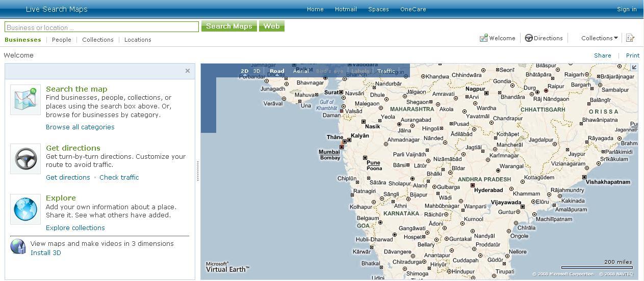
Task: Click the Search Maps button
Action: point(229,26)
